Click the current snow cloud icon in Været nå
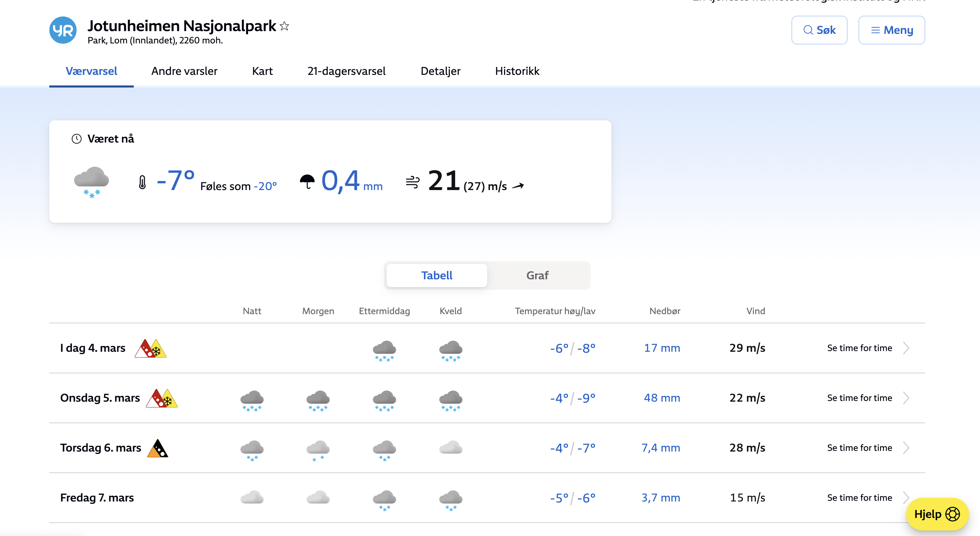The width and height of the screenshot is (980, 536). coord(91,182)
